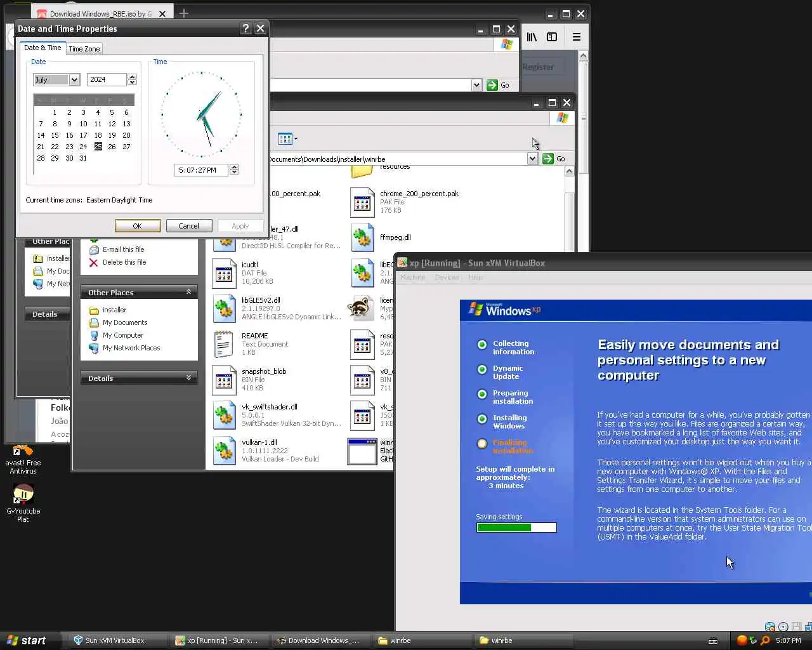Screen dimensions: 812x650
Task: Select the libGLESv2.dll file icon
Action: (224, 309)
